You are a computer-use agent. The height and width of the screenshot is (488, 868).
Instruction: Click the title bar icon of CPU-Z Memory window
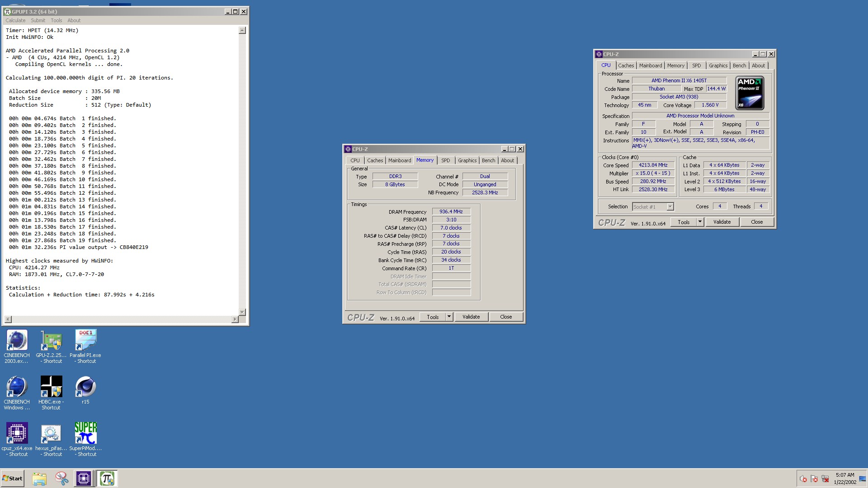click(x=348, y=149)
